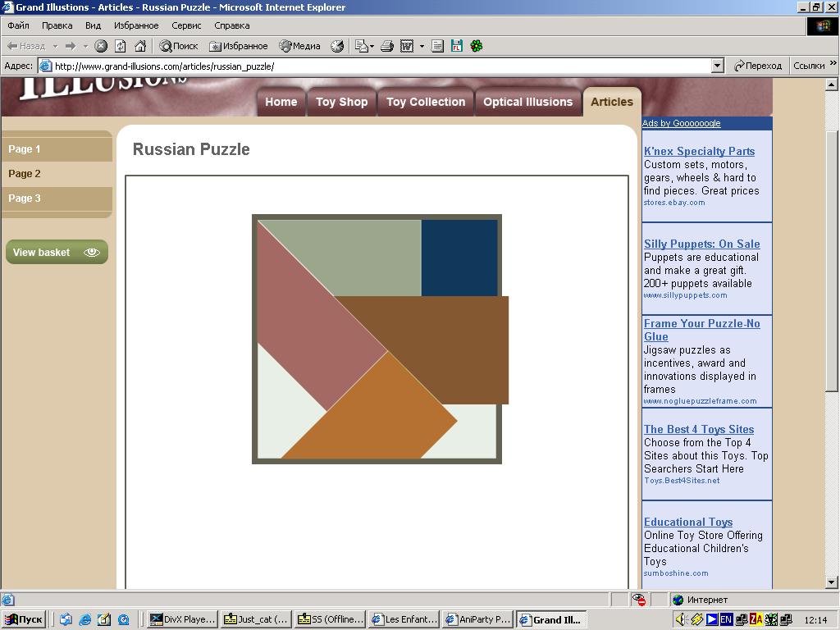The image size is (840, 630).
Task: Click the View basket button
Action: 57,252
